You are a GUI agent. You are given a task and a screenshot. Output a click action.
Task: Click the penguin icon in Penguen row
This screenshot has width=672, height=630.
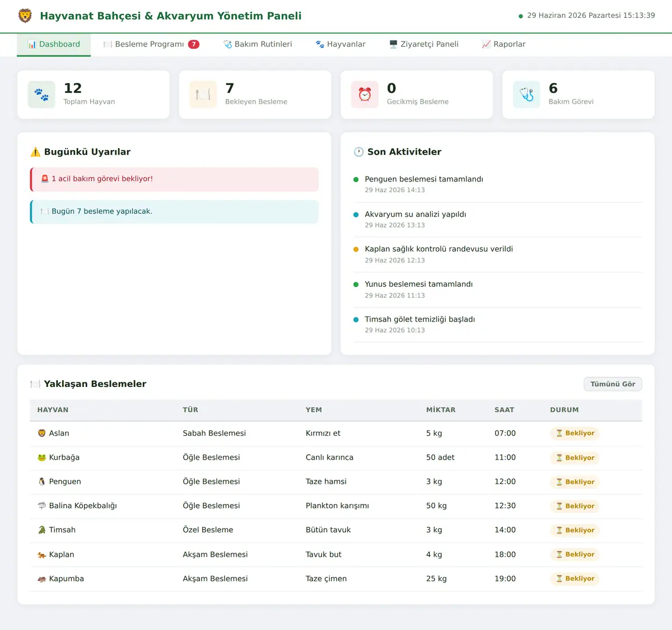41,482
